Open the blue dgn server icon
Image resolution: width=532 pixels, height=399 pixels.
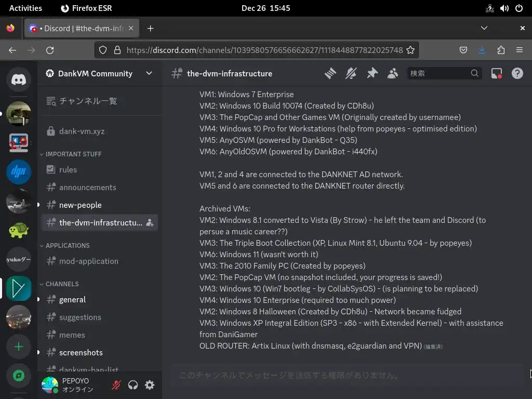click(19, 172)
